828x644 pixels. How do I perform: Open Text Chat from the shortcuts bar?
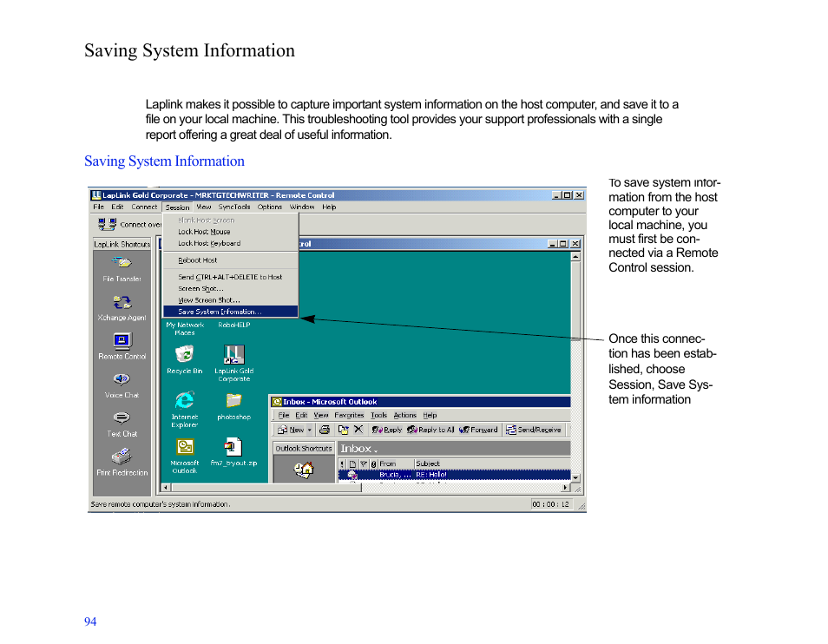[122, 418]
